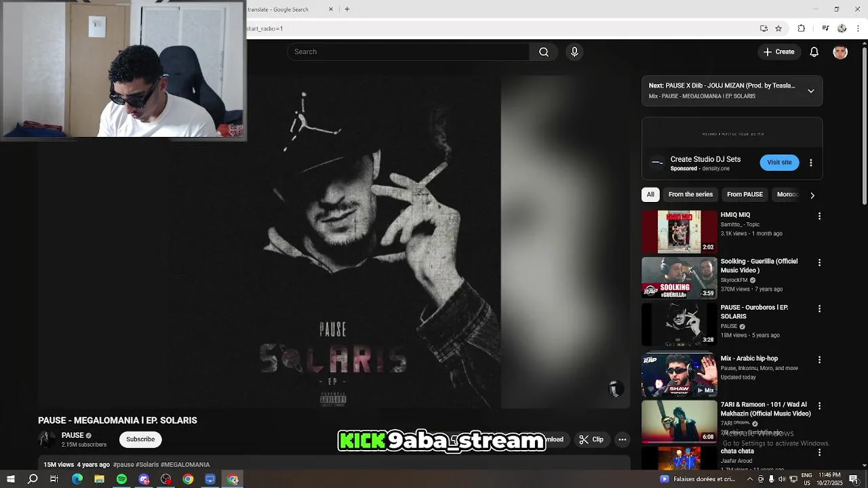Open chata chata video title
This screenshot has height=488, width=868.
pos(737,451)
